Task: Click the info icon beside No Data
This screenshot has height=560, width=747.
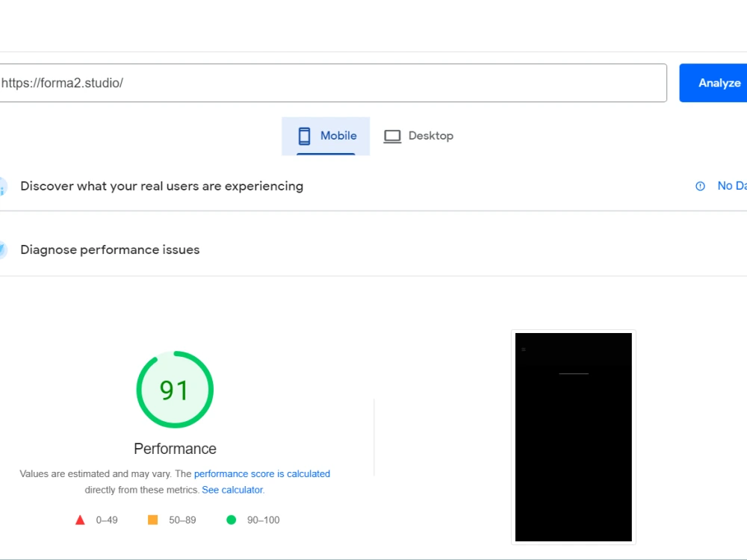Action: (700, 186)
